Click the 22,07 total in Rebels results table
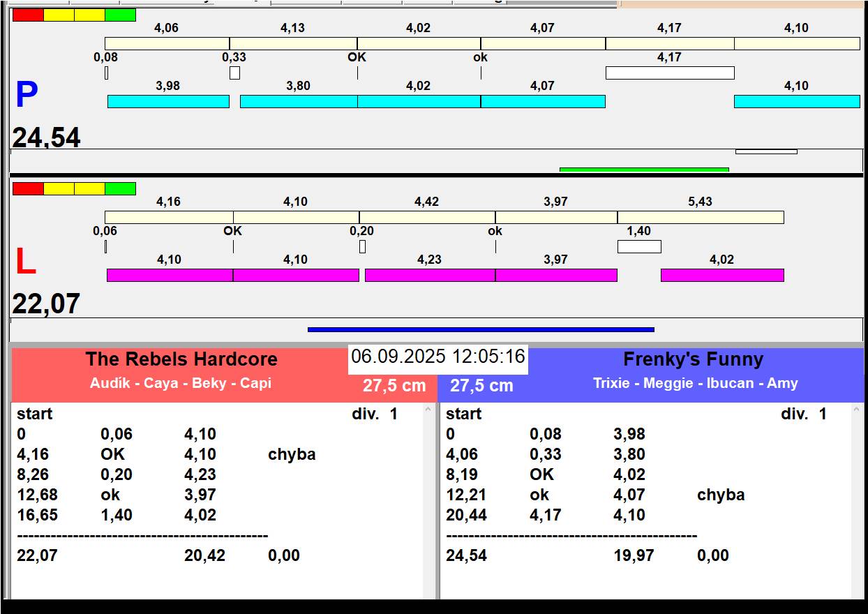The width and height of the screenshot is (868, 614). pos(38,555)
